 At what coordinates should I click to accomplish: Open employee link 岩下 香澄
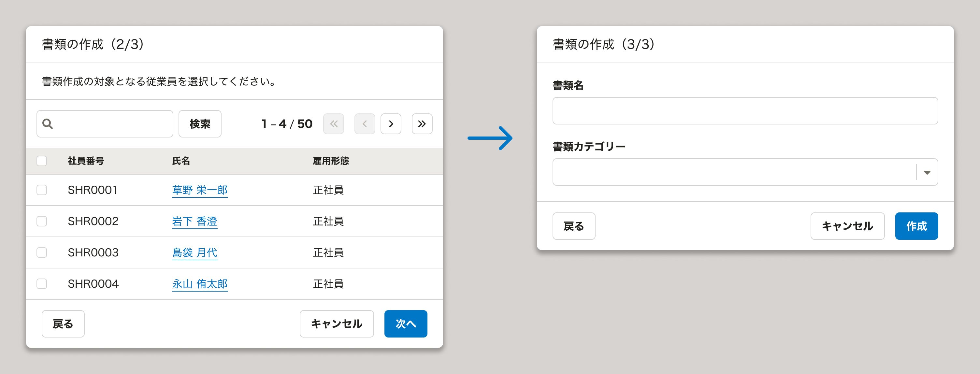click(x=195, y=221)
